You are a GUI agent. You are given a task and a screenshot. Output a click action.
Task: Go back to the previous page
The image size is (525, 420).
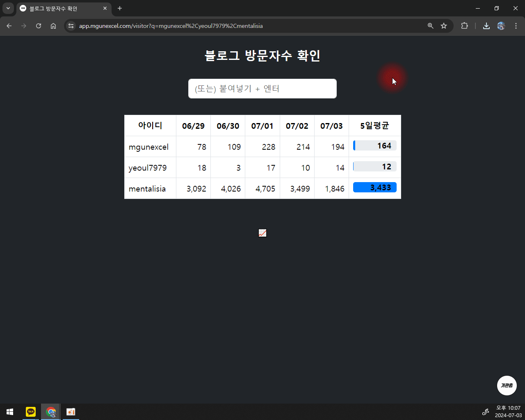(9, 26)
